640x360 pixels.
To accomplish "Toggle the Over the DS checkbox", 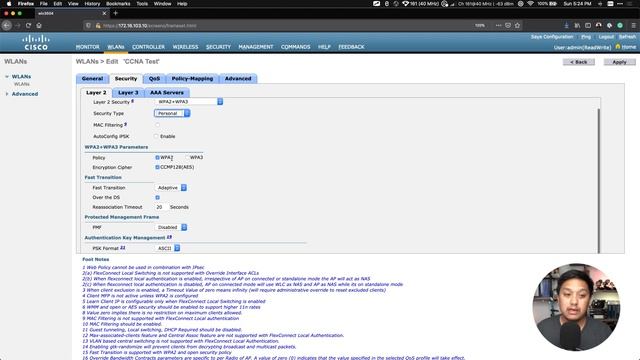I will 157,198.
